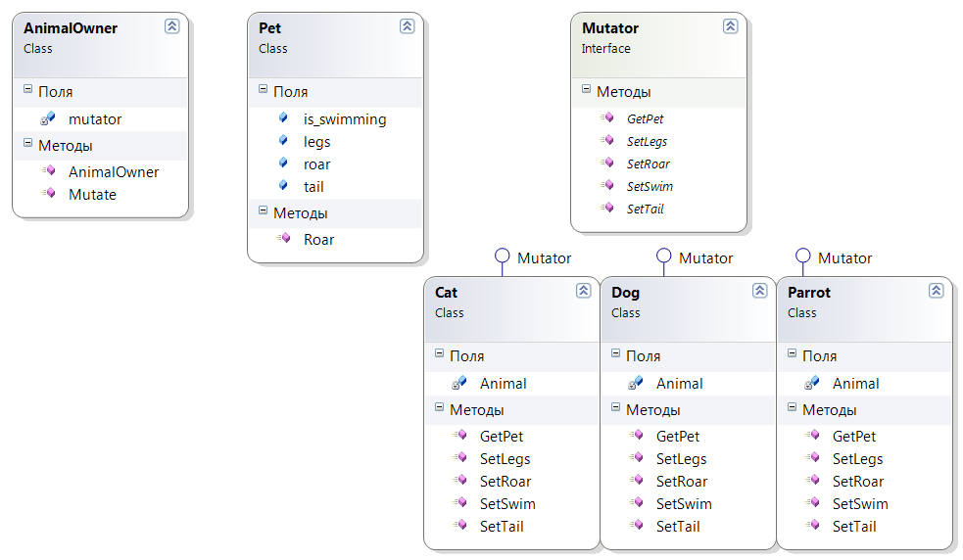Screen dimensions: 963x560
Task: Collapse the Поля section in Pet class
Action: pos(263,89)
